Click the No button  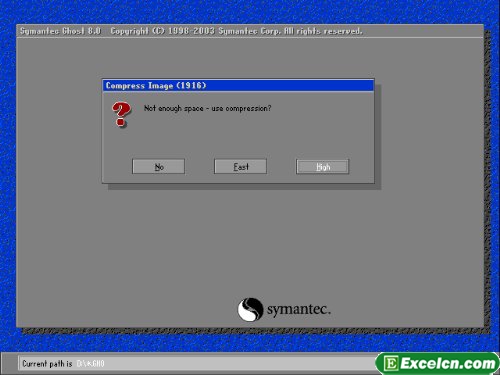[x=158, y=166]
